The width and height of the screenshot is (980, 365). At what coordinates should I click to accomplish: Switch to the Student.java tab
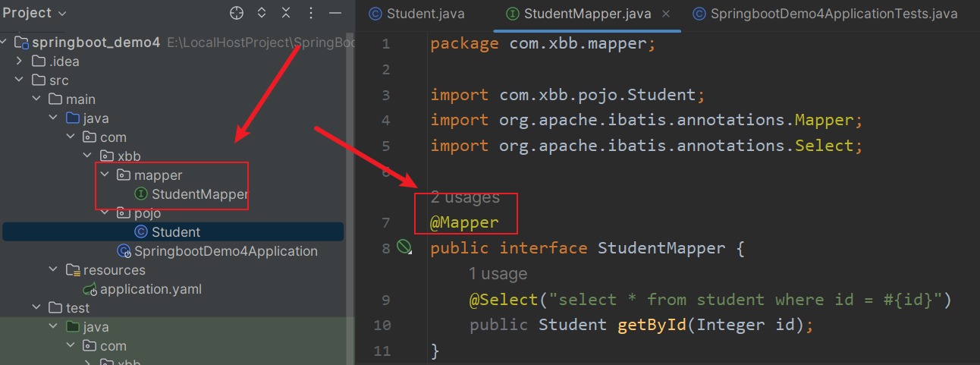point(416,14)
